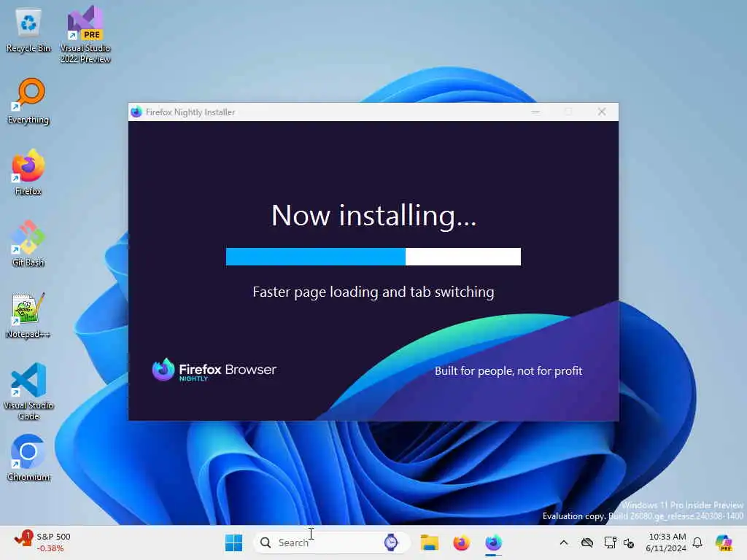This screenshot has width=747, height=560.
Task: Click the Firefox Nightly installer taskbar icon
Action: 494,542
